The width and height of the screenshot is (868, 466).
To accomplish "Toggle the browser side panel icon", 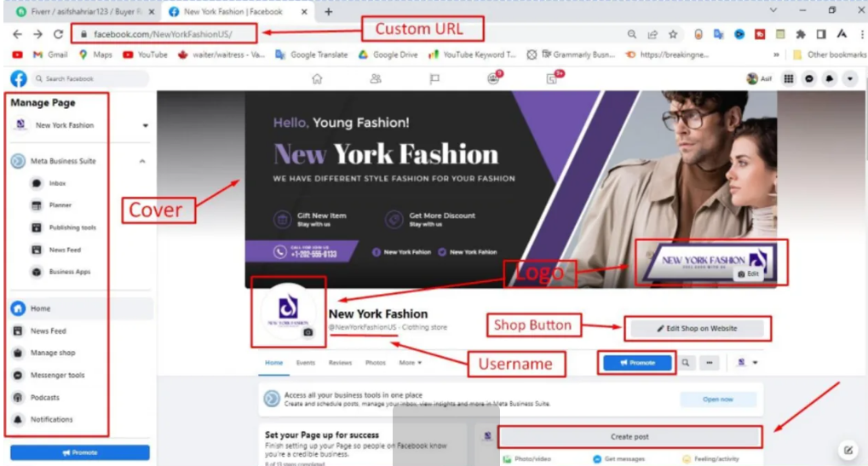I will 821,34.
